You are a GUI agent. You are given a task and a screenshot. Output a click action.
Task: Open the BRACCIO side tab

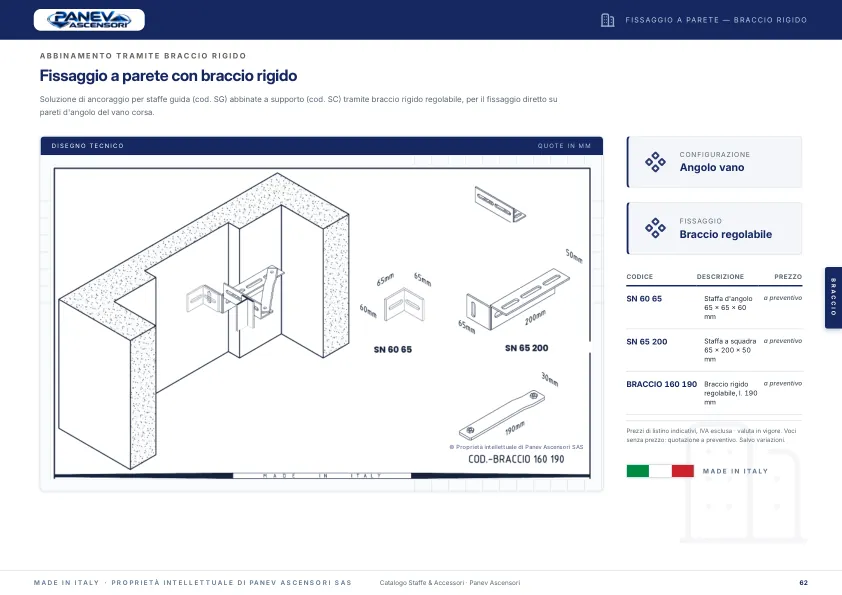click(x=833, y=298)
